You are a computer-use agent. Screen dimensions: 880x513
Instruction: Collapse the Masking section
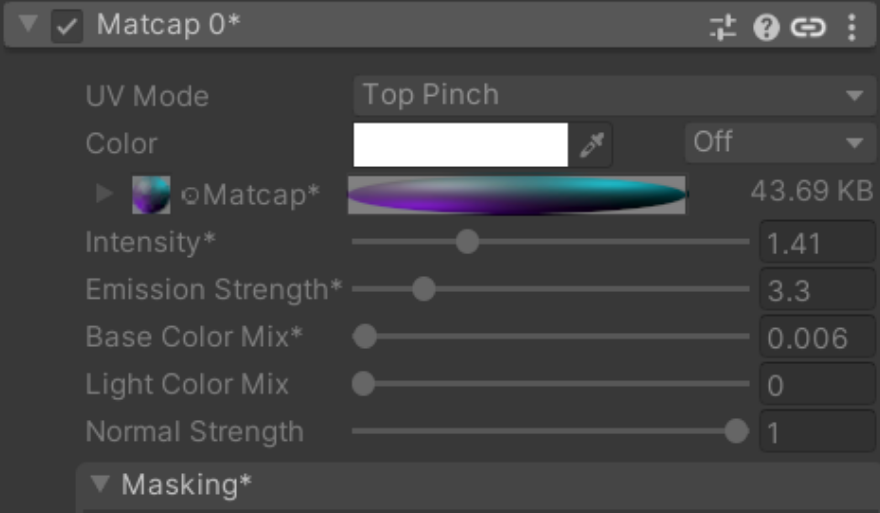pos(100,484)
